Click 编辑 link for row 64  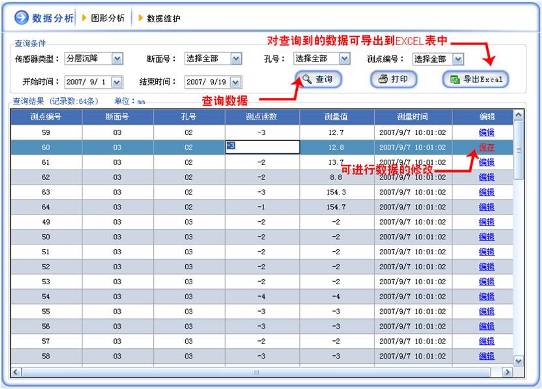click(486, 207)
